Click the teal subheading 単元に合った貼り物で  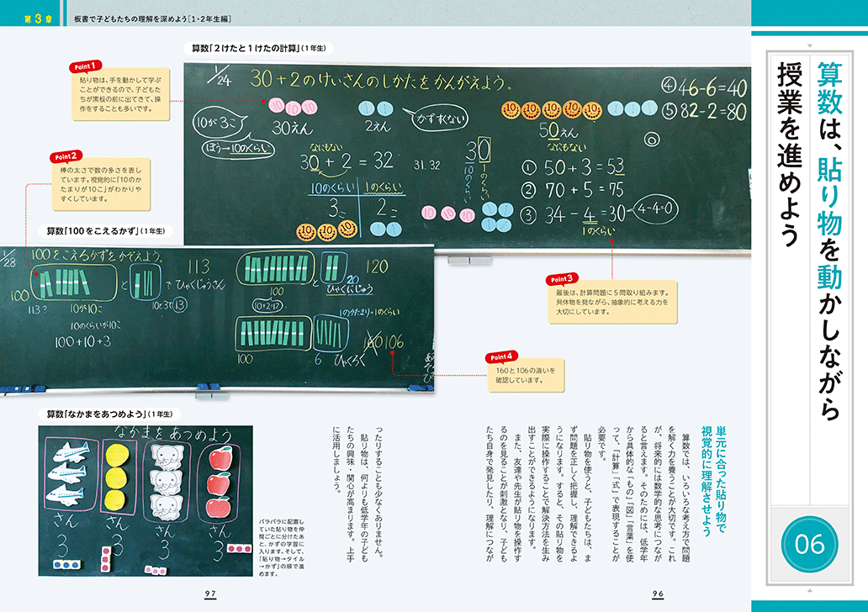coord(720,480)
